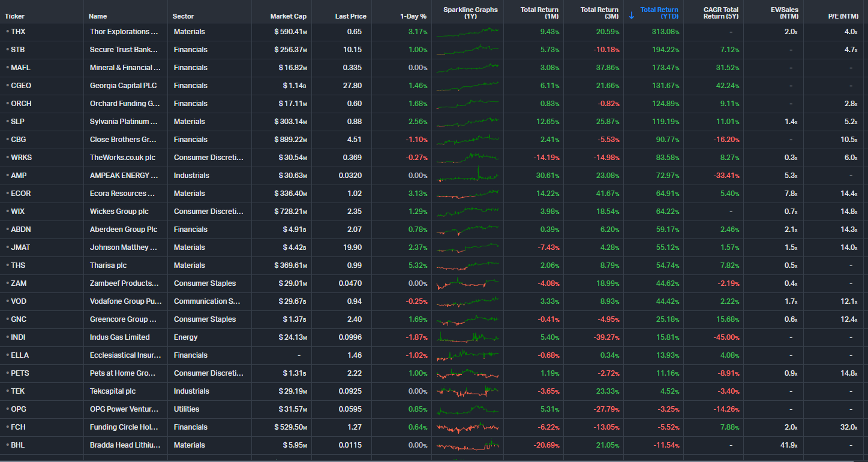Select the $590.41M market cap value
The image size is (868, 462).
[290, 32]
